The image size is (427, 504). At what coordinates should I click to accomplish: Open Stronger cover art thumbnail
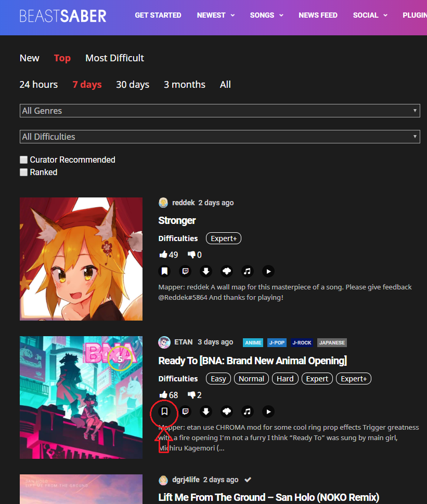tap(81, 259)
